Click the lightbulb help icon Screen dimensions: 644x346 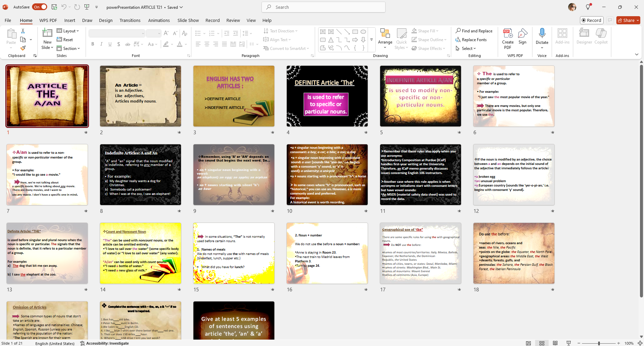point(588,7)
